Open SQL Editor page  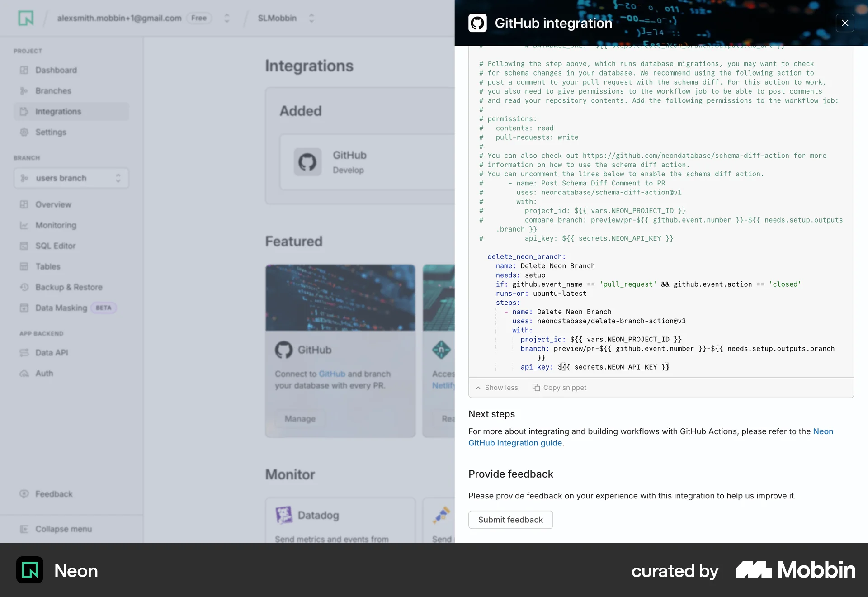click(71, 246)
